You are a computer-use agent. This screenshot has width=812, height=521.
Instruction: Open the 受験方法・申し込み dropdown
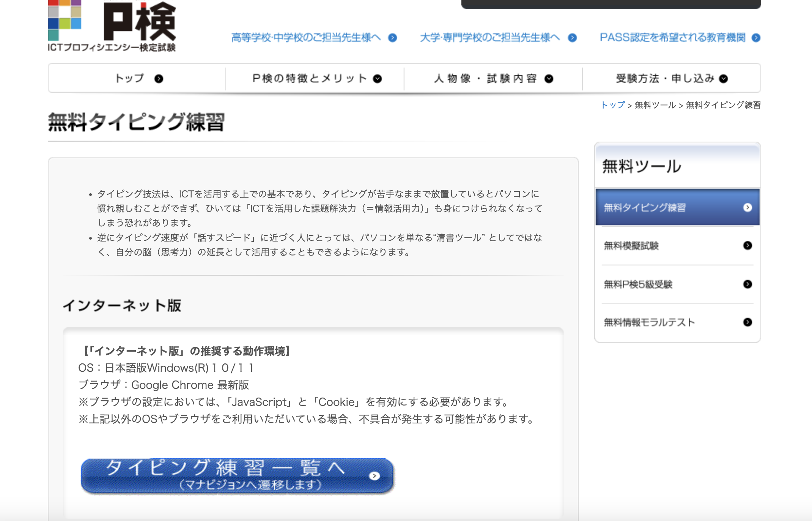click(x=671, y=78)
